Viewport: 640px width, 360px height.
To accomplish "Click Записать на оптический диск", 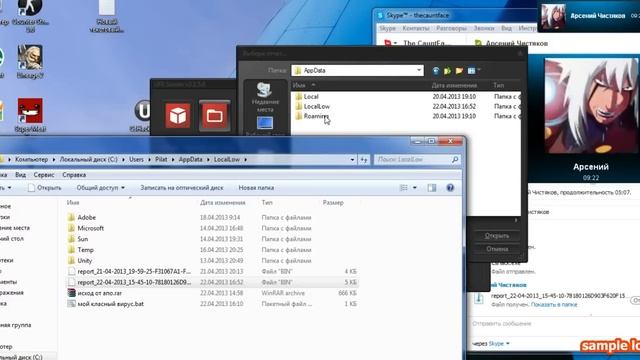I will tap(182, 188).
